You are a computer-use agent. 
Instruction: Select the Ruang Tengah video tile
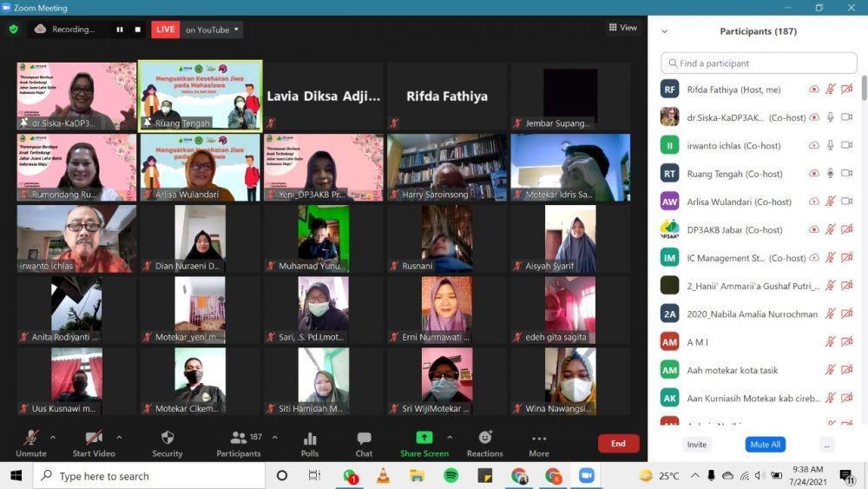pyautogui.click(x=201, y=96)
